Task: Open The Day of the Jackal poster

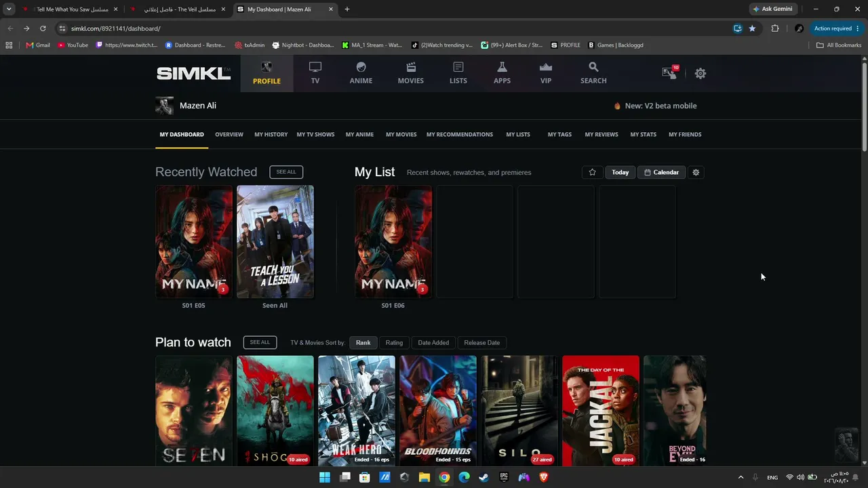Action: tap(601, 411)
